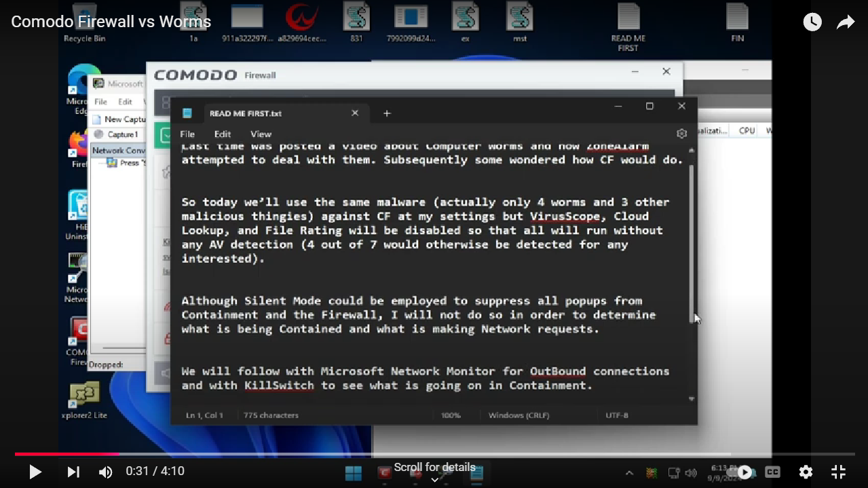Viewport: 868px width, 488px height.
Task: Click the word VirusScope in the note
Action: tap(565, 217)
